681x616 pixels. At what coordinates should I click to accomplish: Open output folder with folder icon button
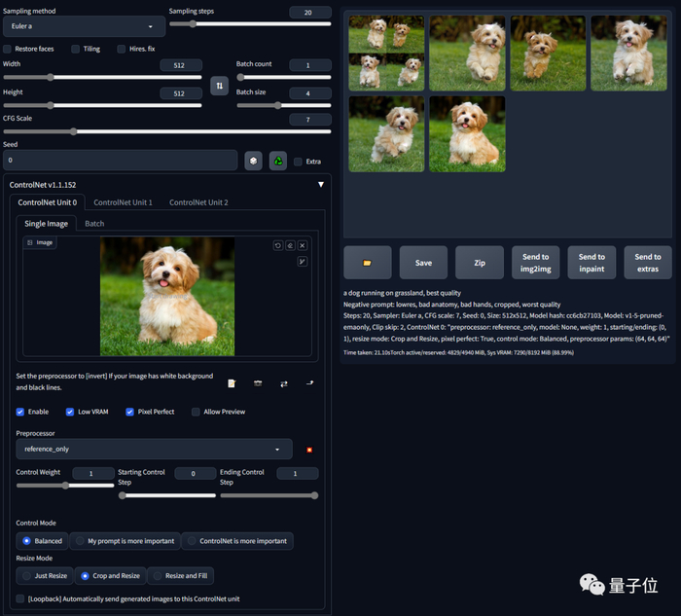point(368,263)
